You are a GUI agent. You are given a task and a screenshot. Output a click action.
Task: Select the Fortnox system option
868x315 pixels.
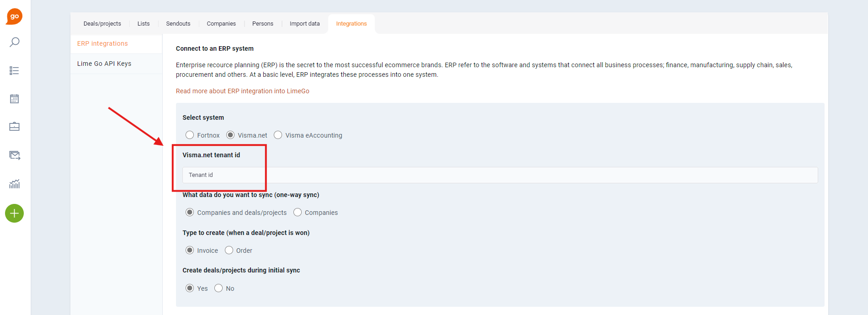pos(190,135)
